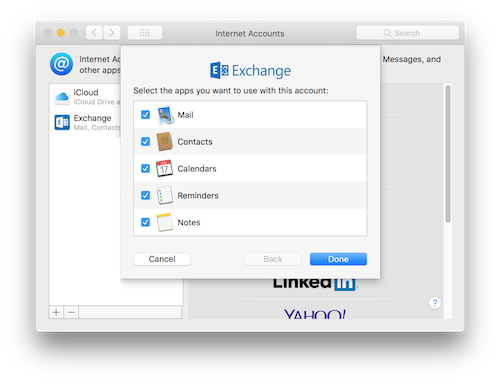Click the Notes label text
This screenshot has width=500, height=383.
(x=189, y=222)
